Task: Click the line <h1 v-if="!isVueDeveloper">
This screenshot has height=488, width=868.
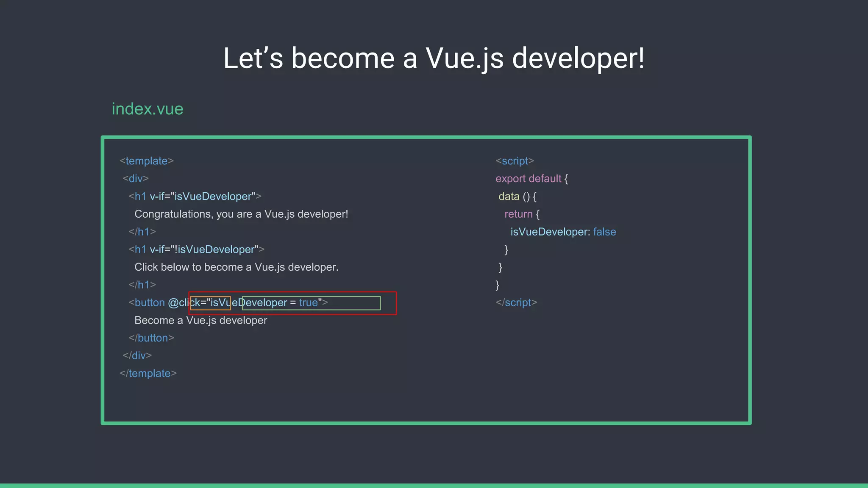Action: tap(197, 250)
